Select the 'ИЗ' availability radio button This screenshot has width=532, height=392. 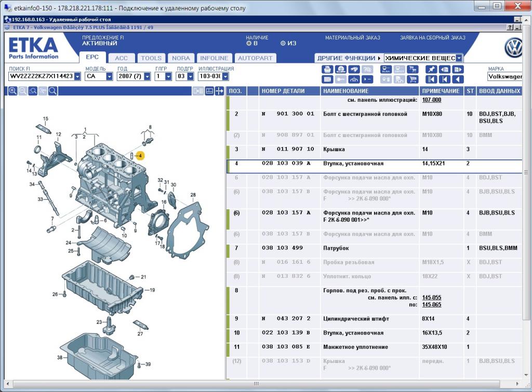point(283,44)
